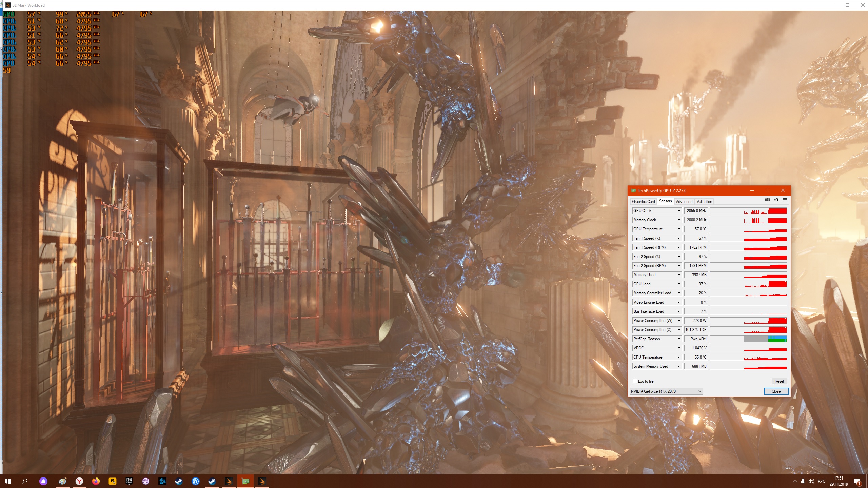
Task: Expand the GPU Clock sensor dropdown
Action: 679,211
